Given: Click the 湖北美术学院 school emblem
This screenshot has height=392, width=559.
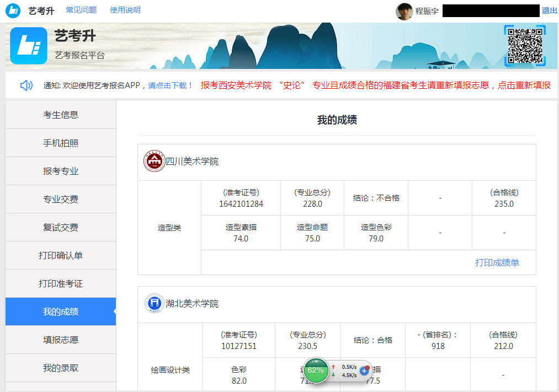Looking at the screenshot, I should point(154,303).
